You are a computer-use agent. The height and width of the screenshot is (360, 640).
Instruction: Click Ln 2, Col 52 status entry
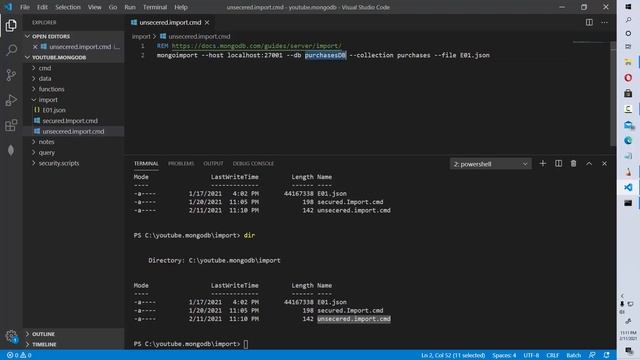[453, 355]
